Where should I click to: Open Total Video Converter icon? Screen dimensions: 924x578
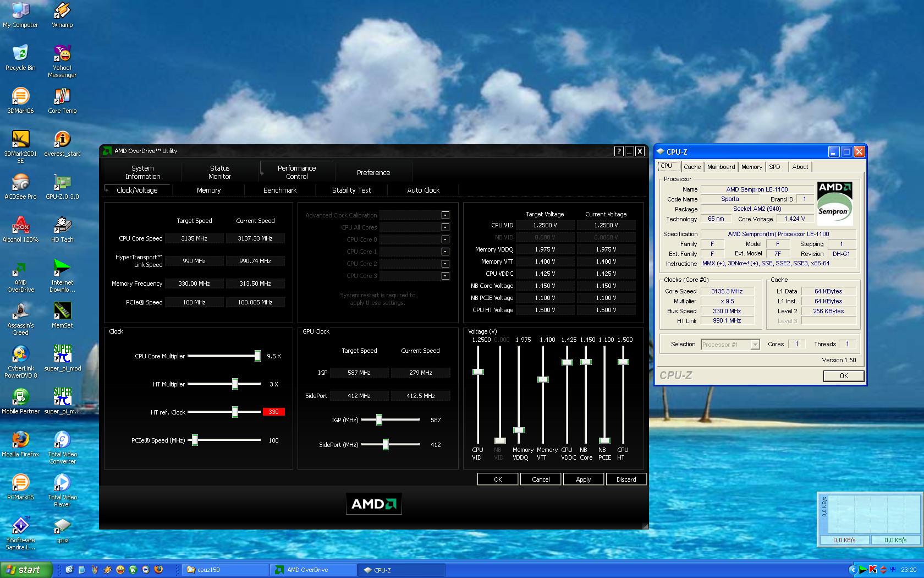(62, 448)
